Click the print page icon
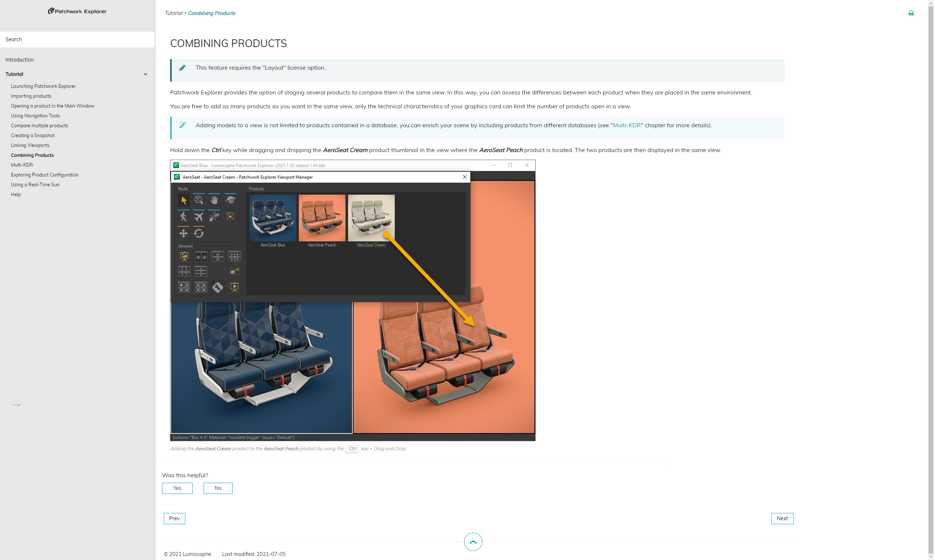 (911, 13)
